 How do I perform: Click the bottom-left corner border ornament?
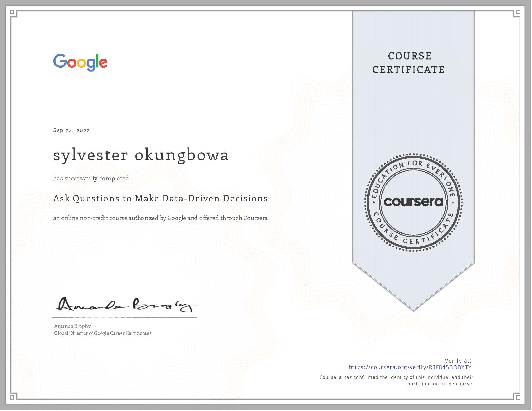(13, 398)
